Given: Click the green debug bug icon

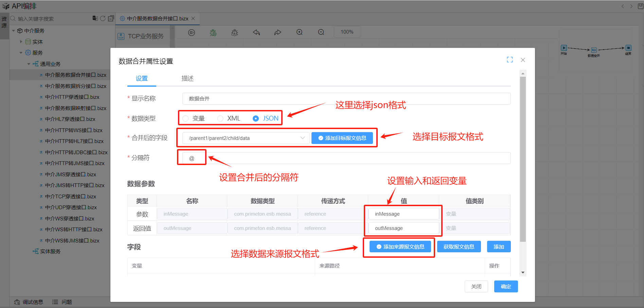Looking at the screenshot, I should (x=213, y=32).
